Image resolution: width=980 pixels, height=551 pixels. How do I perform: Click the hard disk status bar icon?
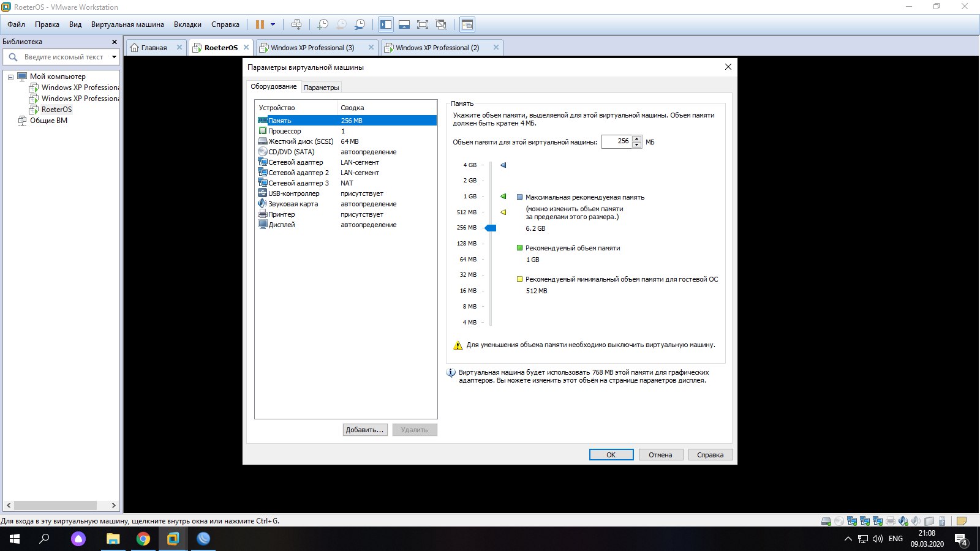(x=826, y=521)
